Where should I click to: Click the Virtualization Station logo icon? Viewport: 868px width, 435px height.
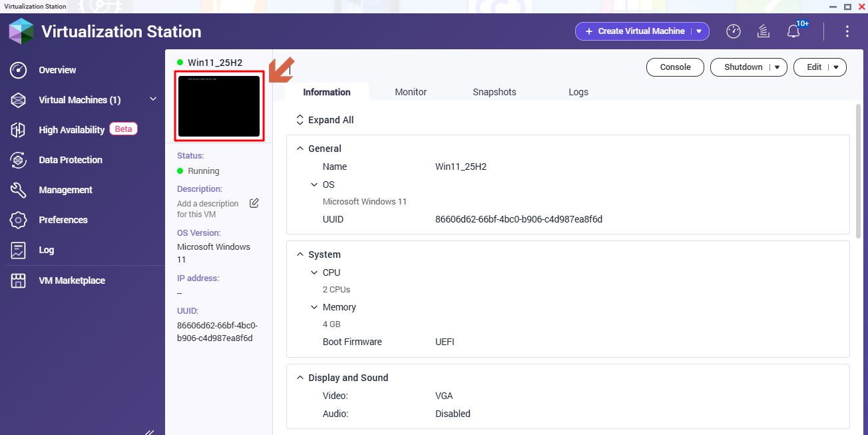(x=21, y=31)
